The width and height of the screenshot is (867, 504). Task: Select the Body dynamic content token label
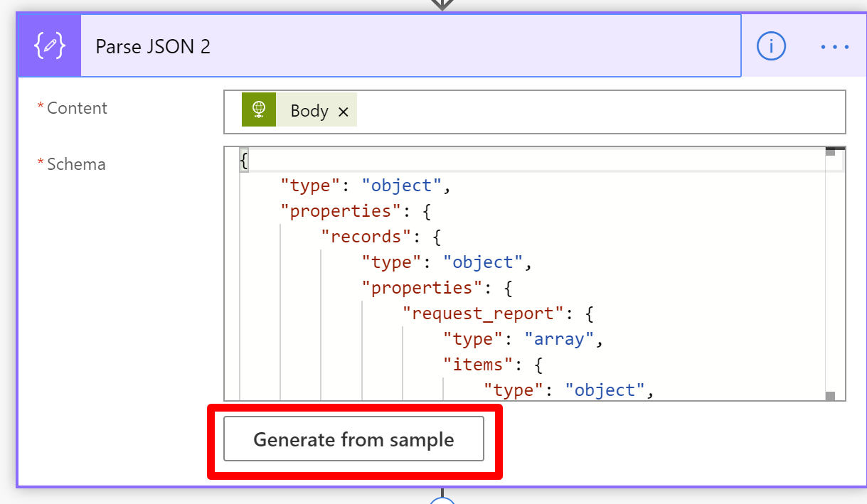pos(309,112)
